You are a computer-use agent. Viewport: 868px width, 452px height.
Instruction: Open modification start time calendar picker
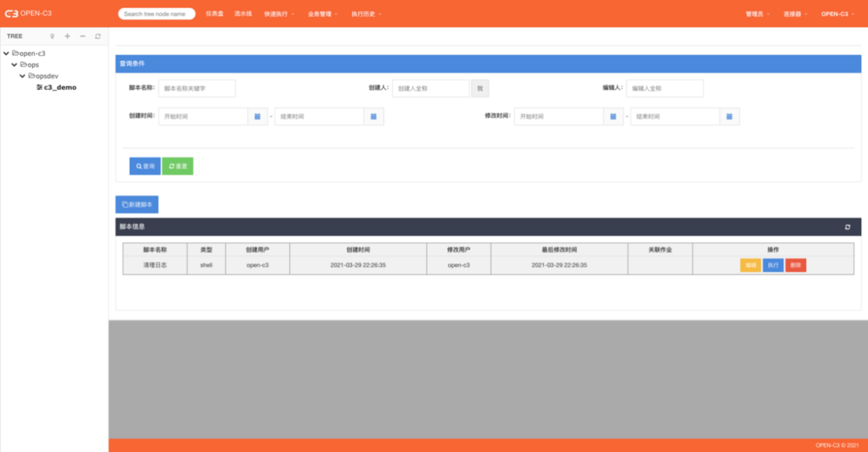(613, 116)
